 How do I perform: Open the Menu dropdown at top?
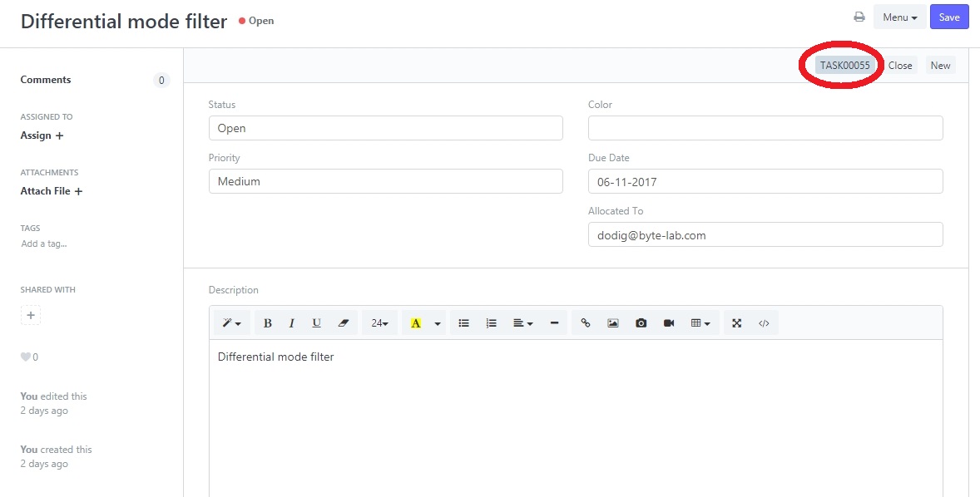point(899,17)
